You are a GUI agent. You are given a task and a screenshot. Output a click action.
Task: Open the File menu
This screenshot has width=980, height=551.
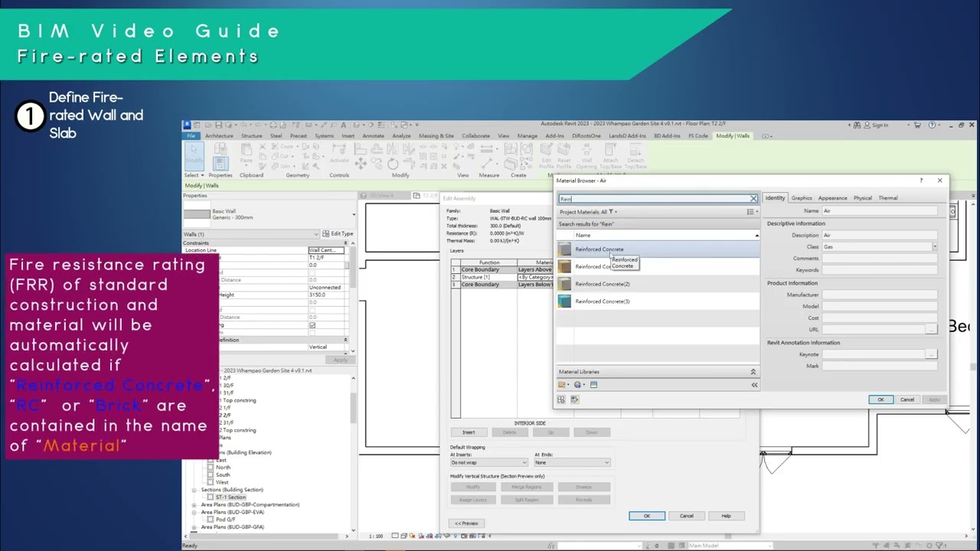tap(191, 136)
